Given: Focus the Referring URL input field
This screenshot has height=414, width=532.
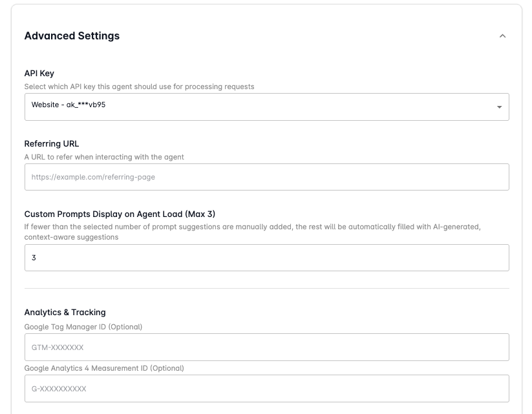Looking at the screenshot, I should (x=267, y=177).
